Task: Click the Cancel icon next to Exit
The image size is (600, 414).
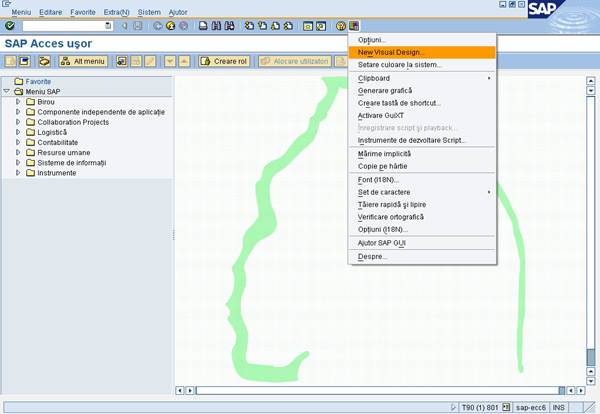Action: pos(184,26)
